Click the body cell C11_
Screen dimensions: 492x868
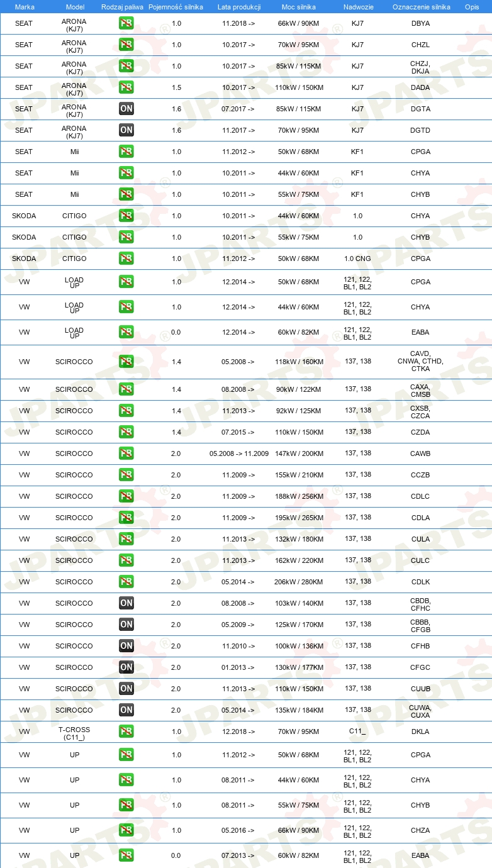pyautogui.click(x=357, y=731)
